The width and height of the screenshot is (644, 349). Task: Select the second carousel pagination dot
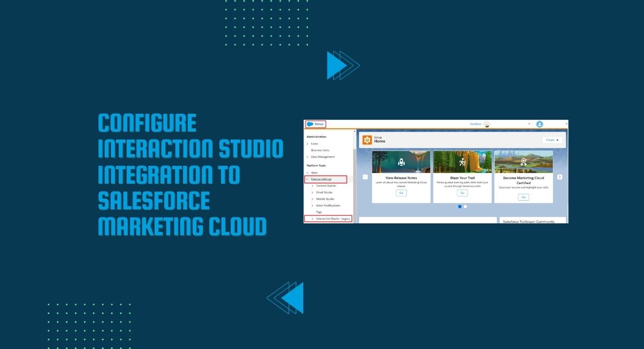(x=465, y=206)
